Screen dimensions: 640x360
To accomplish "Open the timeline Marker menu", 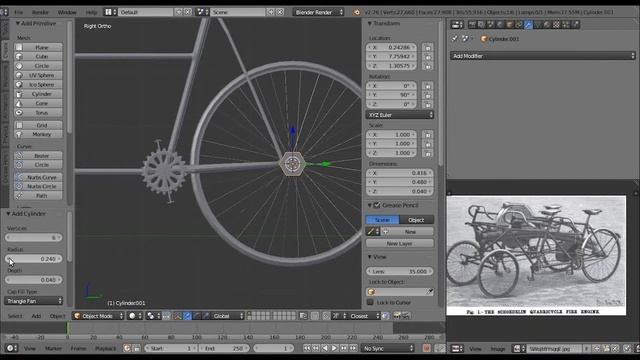I will coord(53,349).
